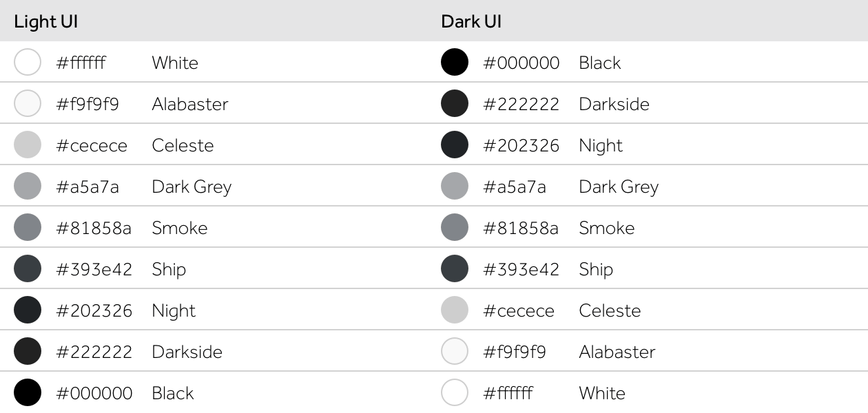Select the White swatch at bottom of Dark UI
Viewport: 868px width, 413px height.
pyautogui.click(x=455, y=392)
